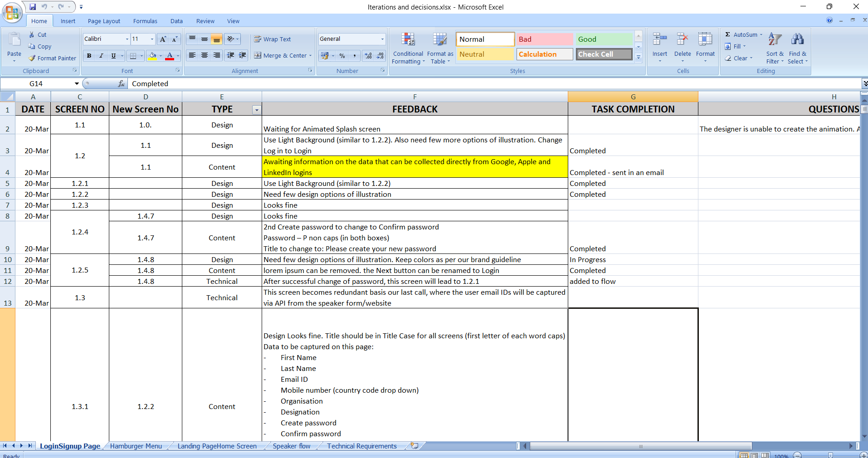Viewport: 868px width, 458px height.
Task: Open the General number format dropdown
Action: coord(382,39)
